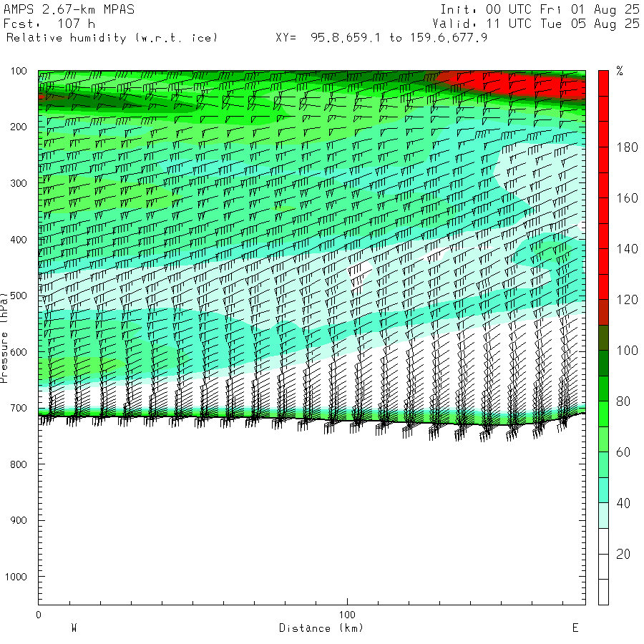Click the 'W' west endpoint label
Screen dimensions: 644x644
click(74, 628)
